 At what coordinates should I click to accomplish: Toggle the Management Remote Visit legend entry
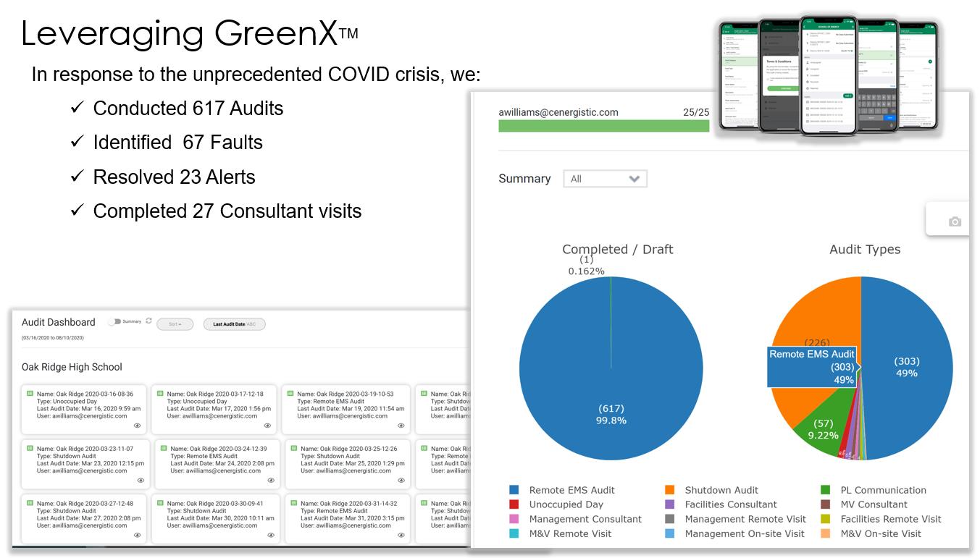[736, 519]
